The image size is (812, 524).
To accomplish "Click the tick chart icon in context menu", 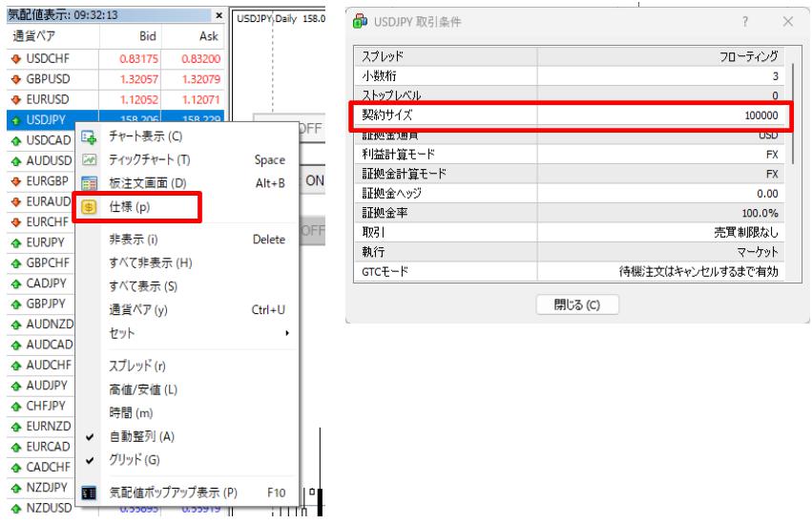I will 89,160.
